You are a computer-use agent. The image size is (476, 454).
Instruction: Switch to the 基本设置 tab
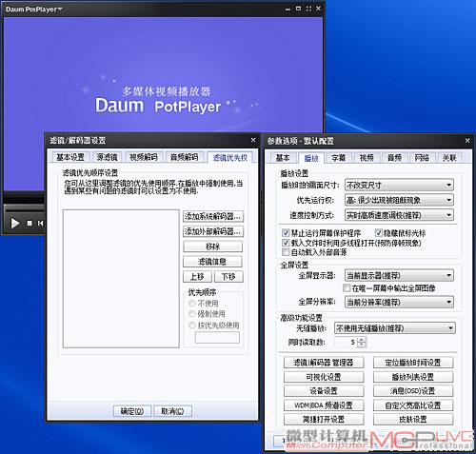point(70,157)
